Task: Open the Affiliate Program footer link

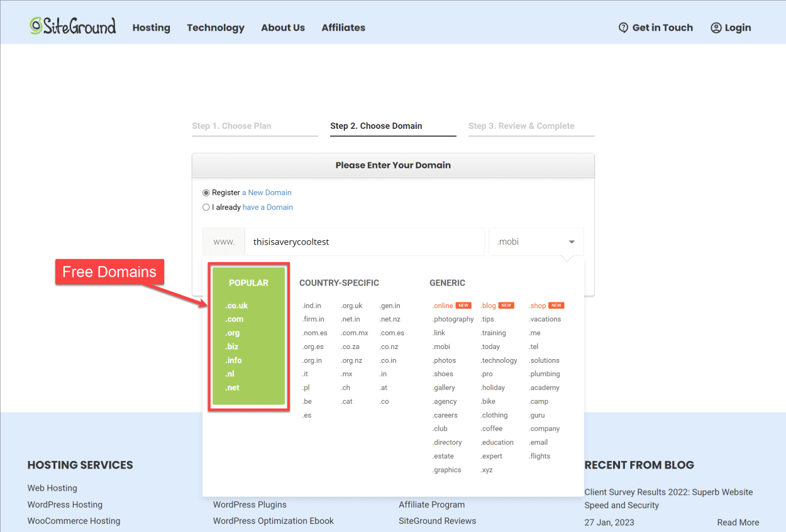Action: (432, 504)
